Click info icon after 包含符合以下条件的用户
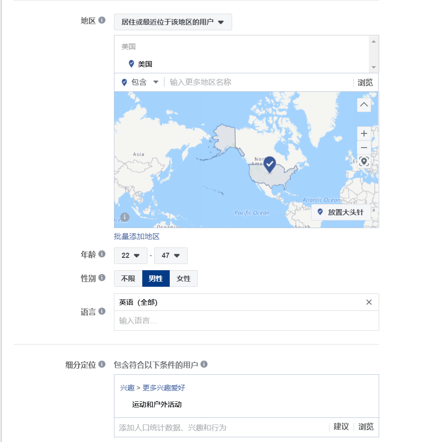 point(204,364)
